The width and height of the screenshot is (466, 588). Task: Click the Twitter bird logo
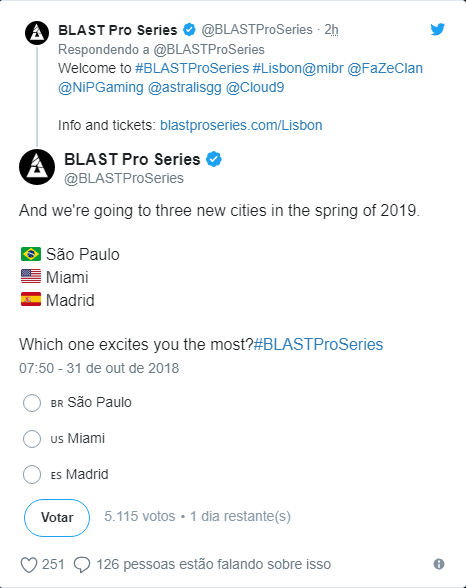tap(437, 29)
